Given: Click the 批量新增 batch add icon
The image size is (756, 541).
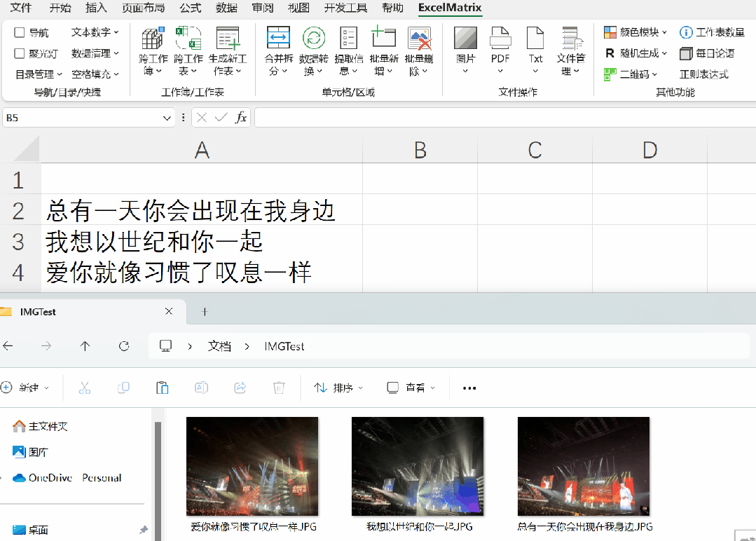Looking at the screenshot, I should 384,38.
